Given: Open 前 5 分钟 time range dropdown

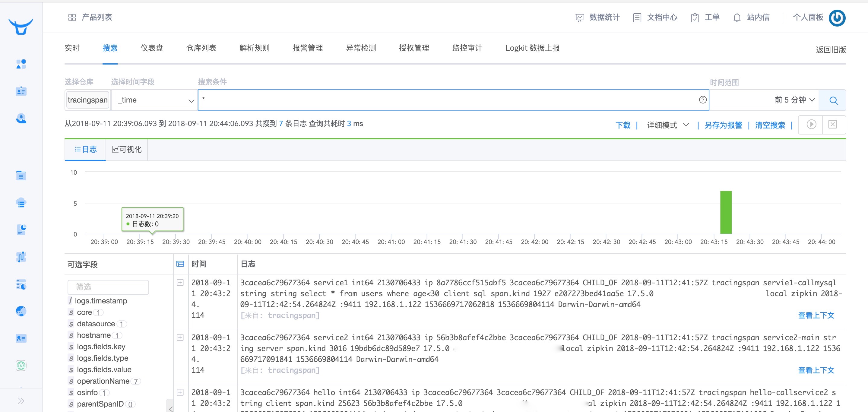Looking at the screenshot, I should (794, 100).
